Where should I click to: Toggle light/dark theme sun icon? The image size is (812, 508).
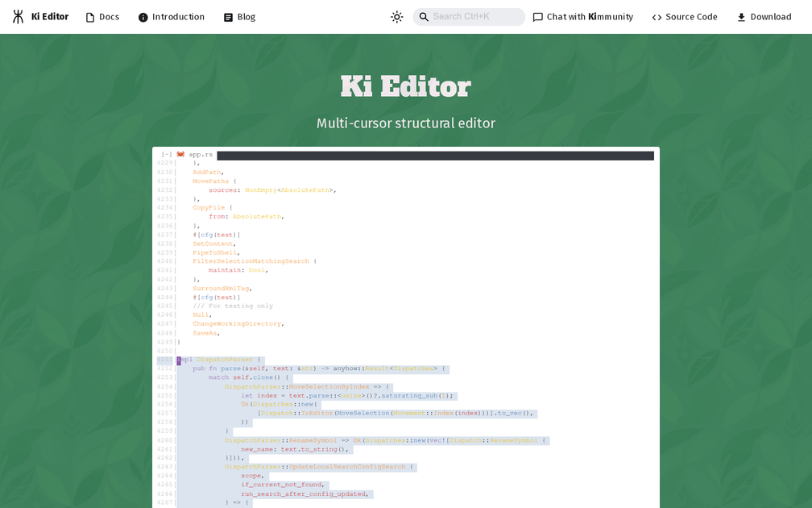point(396,17)
